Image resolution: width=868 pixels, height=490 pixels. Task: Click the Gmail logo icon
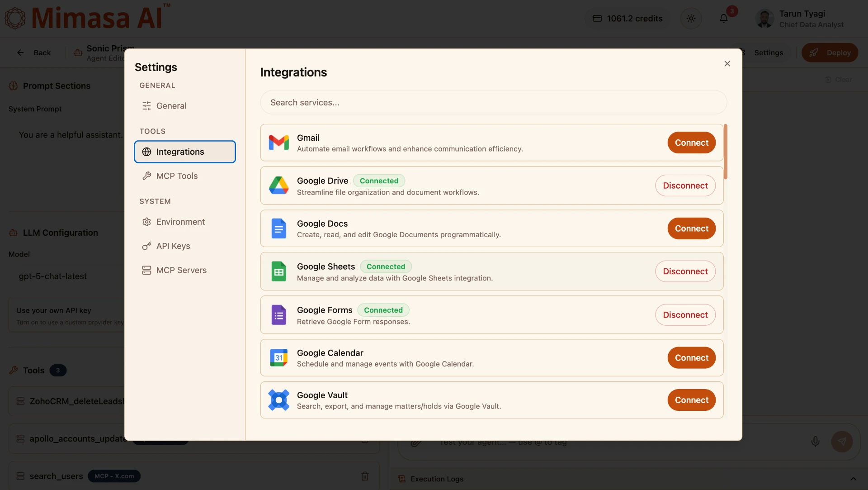point(278,143)
